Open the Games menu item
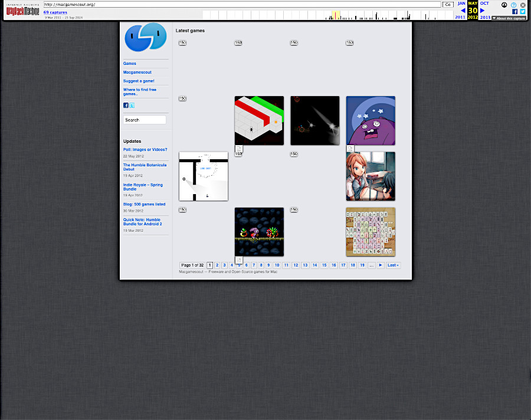 (130, 64)
